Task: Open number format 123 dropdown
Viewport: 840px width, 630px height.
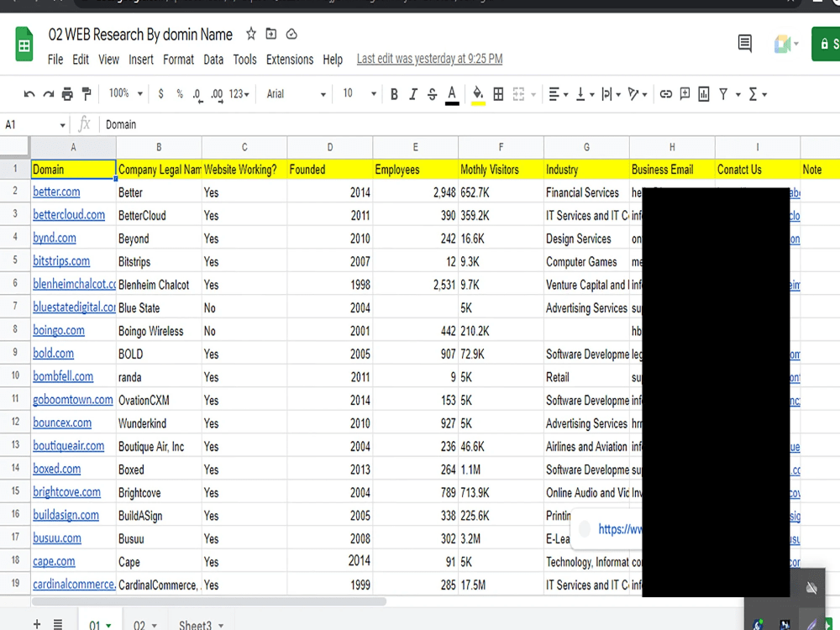Action: click(x=239, y=94)
